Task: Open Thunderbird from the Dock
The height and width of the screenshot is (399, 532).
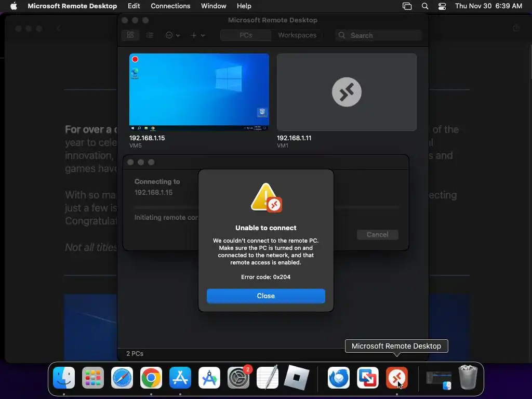Action: pos(339,378)
